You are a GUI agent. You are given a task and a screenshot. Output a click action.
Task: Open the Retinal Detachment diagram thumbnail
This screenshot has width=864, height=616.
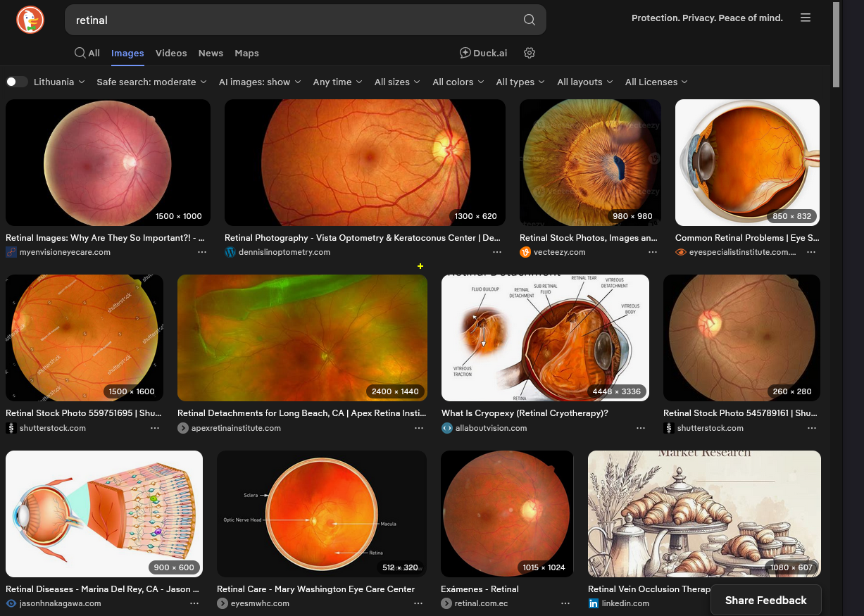545,338
